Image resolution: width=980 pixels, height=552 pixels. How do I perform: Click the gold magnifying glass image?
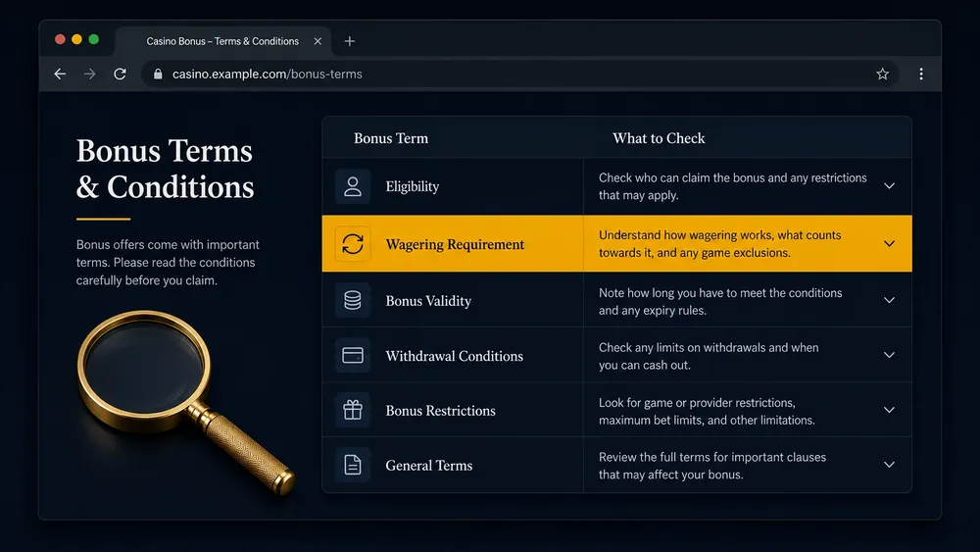(x=185, y=402)
